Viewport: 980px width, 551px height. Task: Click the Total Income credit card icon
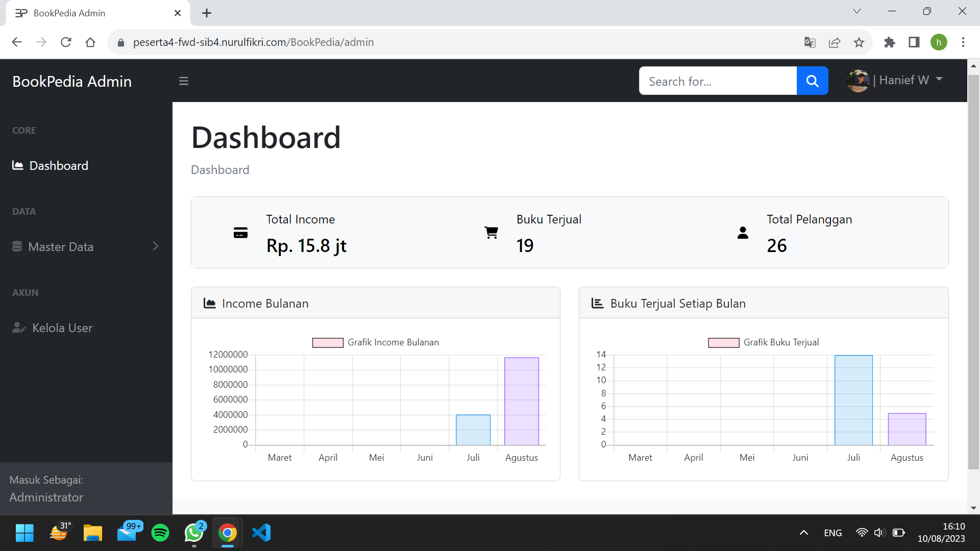(240, 233)
